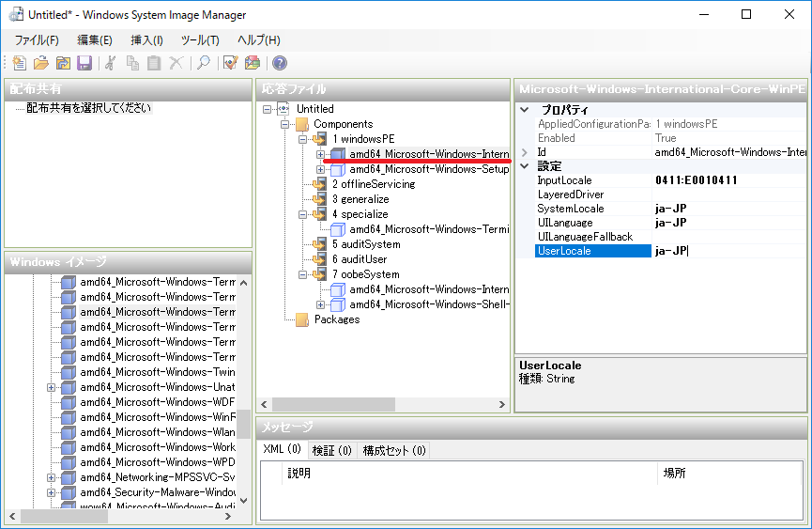Click the UILanguageFallback value field
Image resolution: width=812 pixels, height=529 pixels.
pos(729,236)
